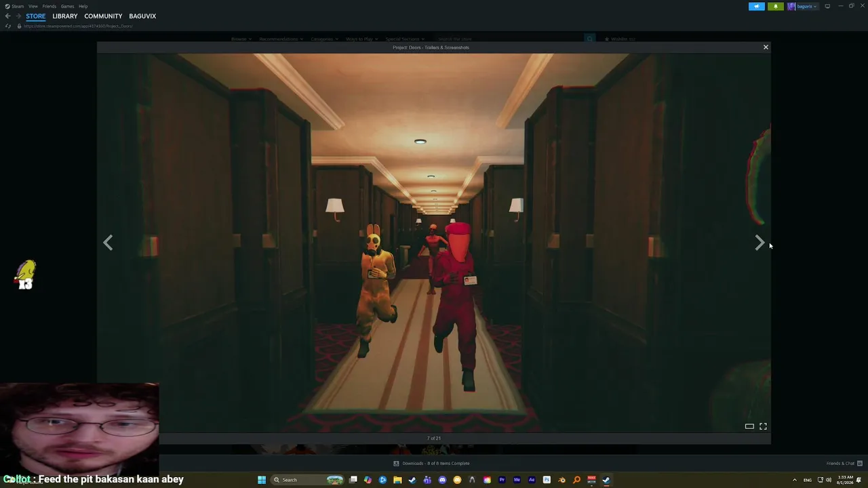The image size is (868, 488).
Task: Open Friends & Chat
Action: click(844, 464)
